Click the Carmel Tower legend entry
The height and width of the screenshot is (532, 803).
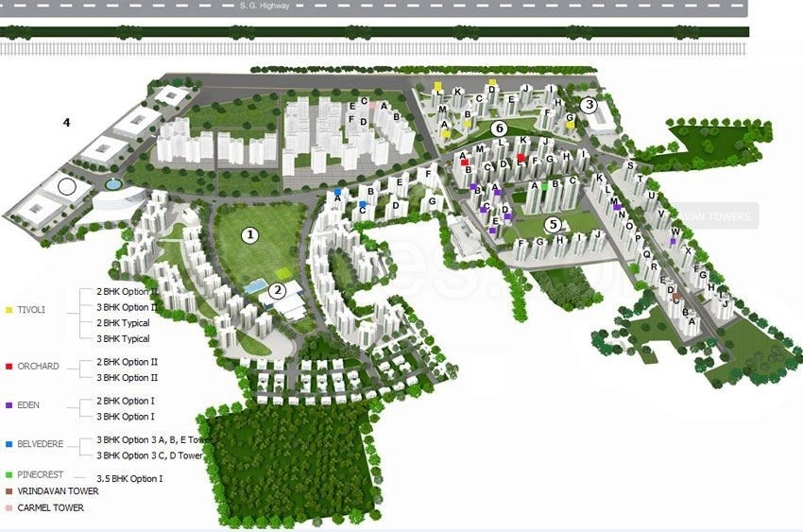(51, 508)
